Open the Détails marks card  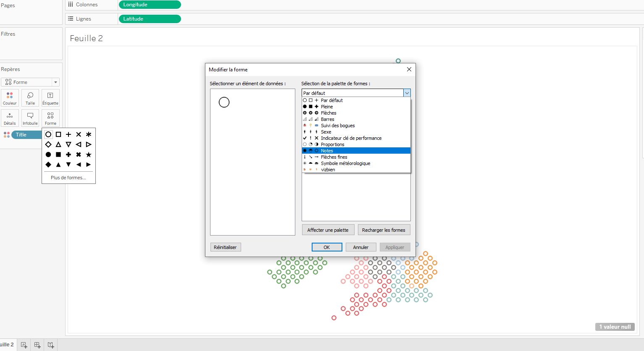(x=10, y=118)
